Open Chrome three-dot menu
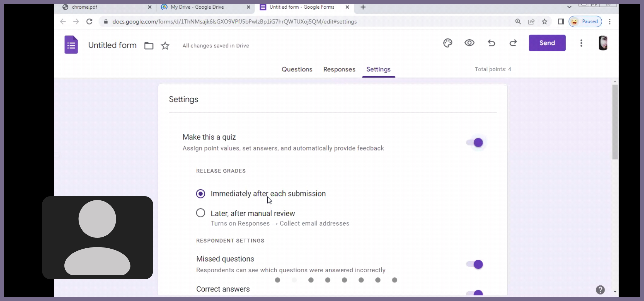 [x=610, y=21]
